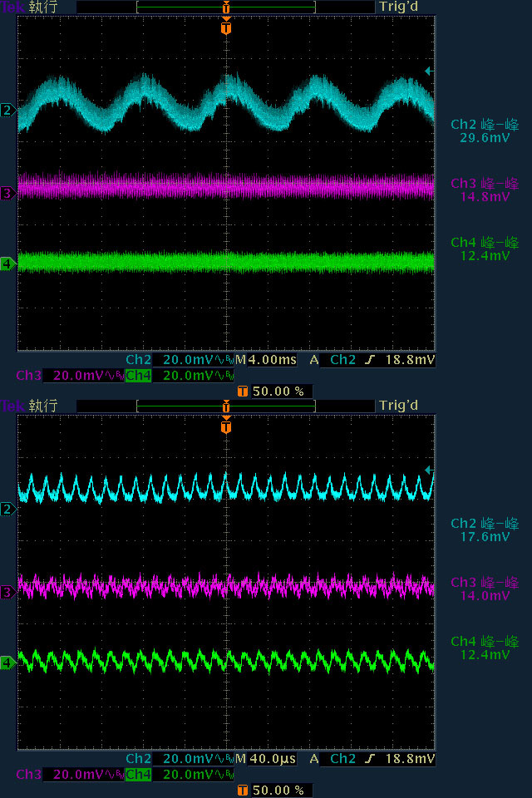Click the A Ch2 trigger source in the 4.00ms capture
Image resolution: width=532 pixels, height=798 pixels.
point(332,360)
